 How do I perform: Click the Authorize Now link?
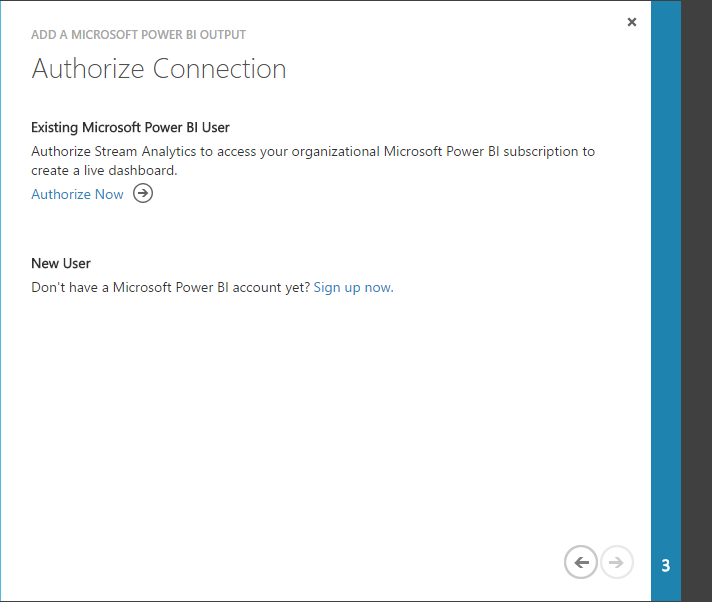77,194
